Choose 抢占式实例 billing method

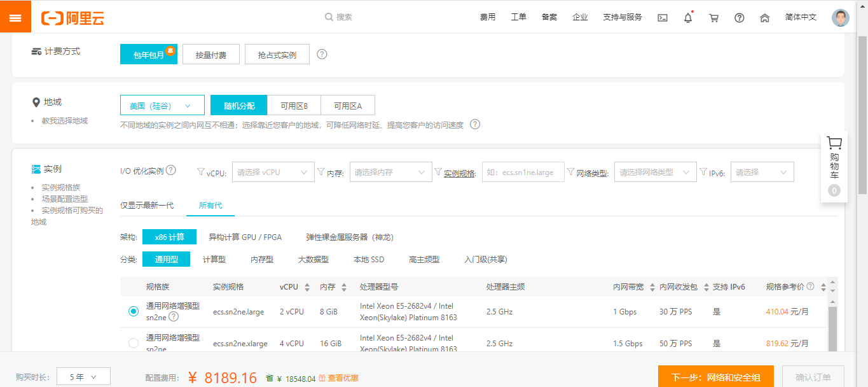pyautogui.click(x=277, y=54)
